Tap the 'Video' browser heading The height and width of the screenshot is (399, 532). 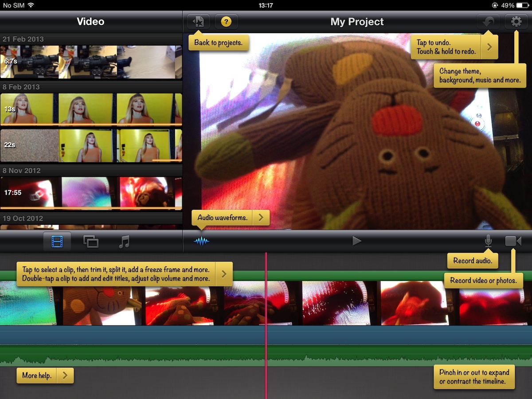tap(90, 21)
